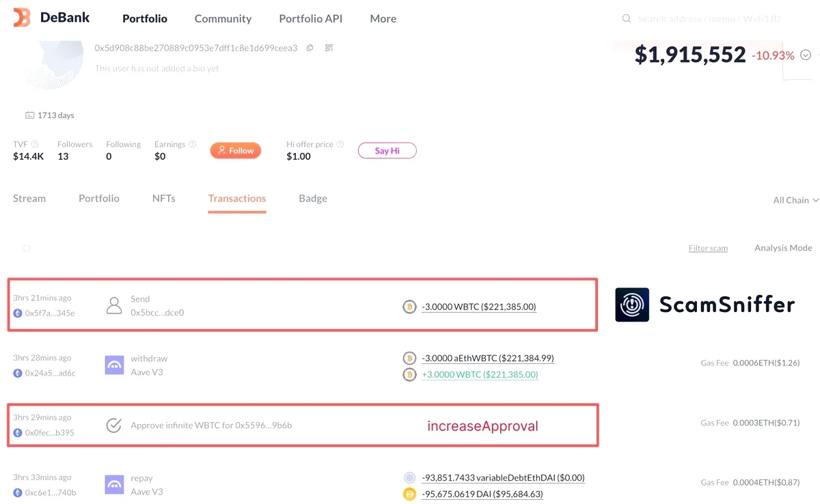Click the search address input field
The image size is (820, 504).
pos(709,19)
